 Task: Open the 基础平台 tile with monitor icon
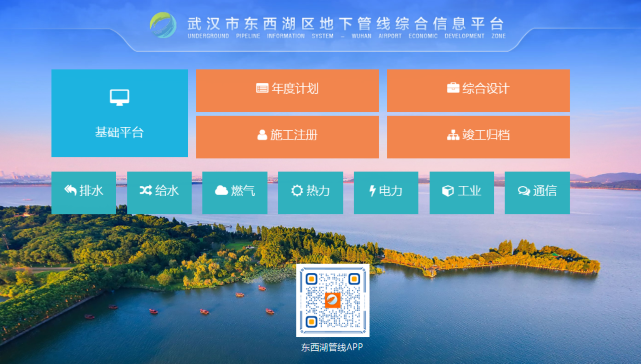point(120,113)
